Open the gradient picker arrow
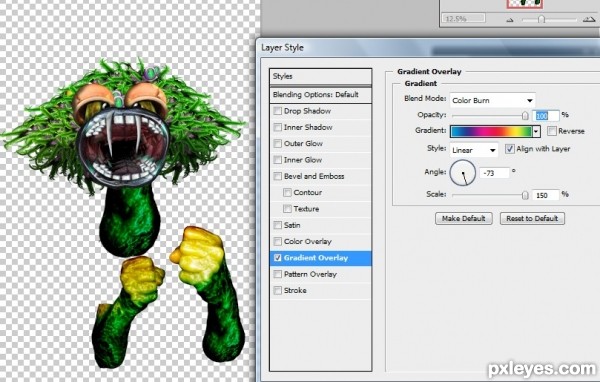600x382 pixels. tap(536, 131)
